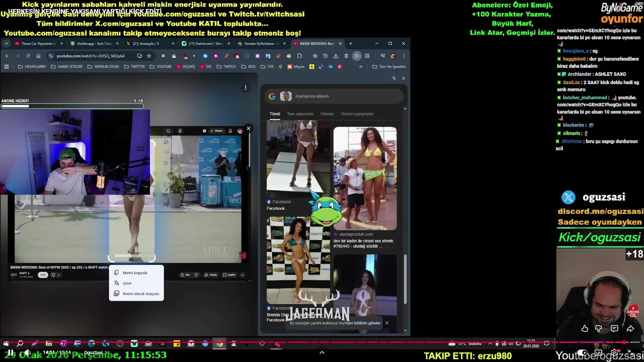Go to the browser home page icon
644x362 pixels.
click(x=38, y=56)
